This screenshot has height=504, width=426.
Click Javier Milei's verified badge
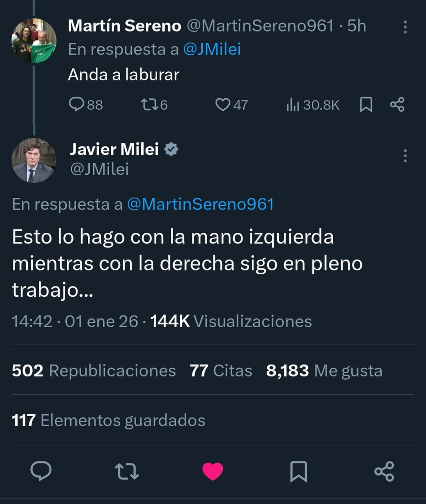pyautogui.click(x=171, y=149)
